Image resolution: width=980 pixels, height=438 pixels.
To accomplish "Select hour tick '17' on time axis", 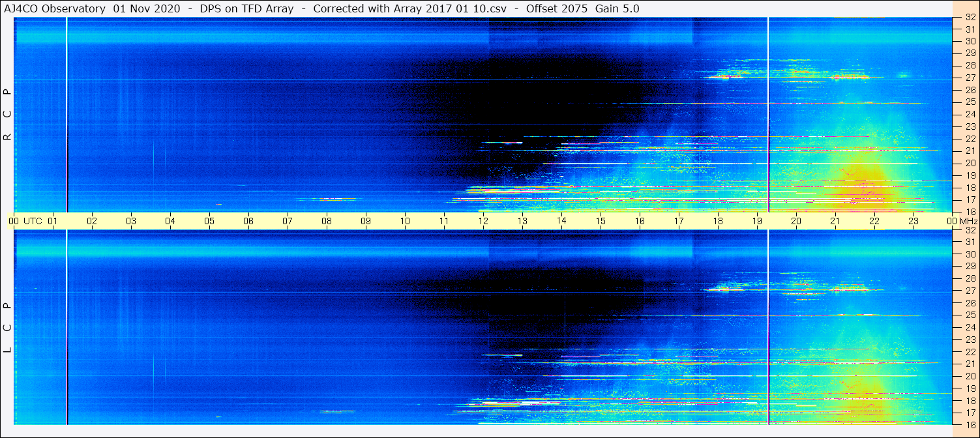I will click(x=679, y=221).
